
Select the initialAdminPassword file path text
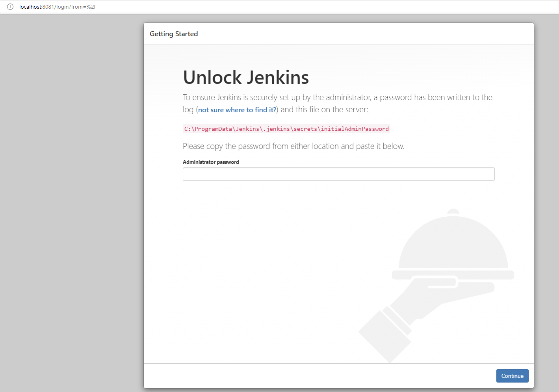pos(286,129)
